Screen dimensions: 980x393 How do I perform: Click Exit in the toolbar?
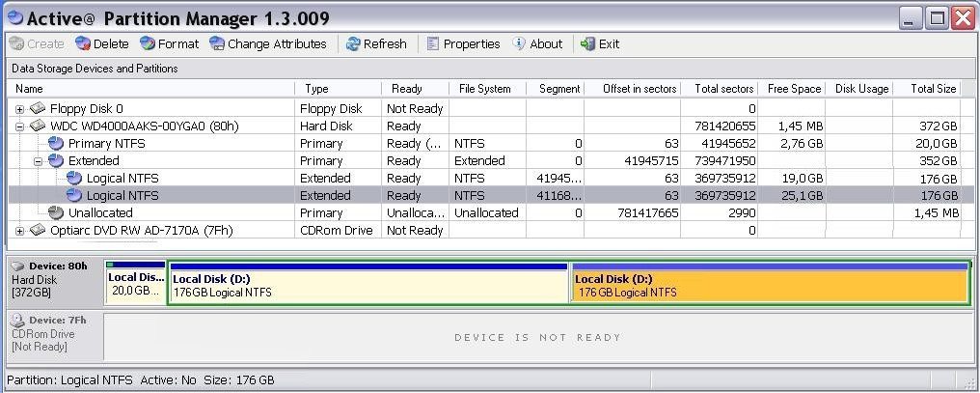point(600,43)
